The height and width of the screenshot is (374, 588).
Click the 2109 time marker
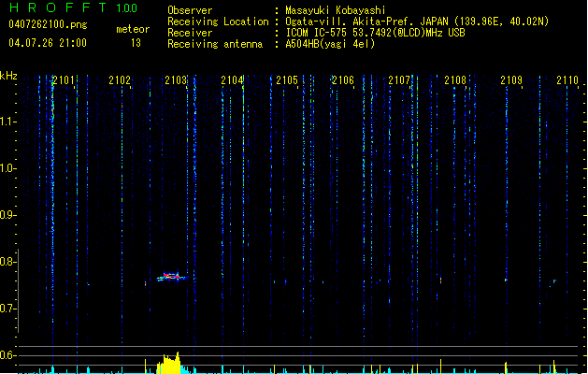point(511,80)
